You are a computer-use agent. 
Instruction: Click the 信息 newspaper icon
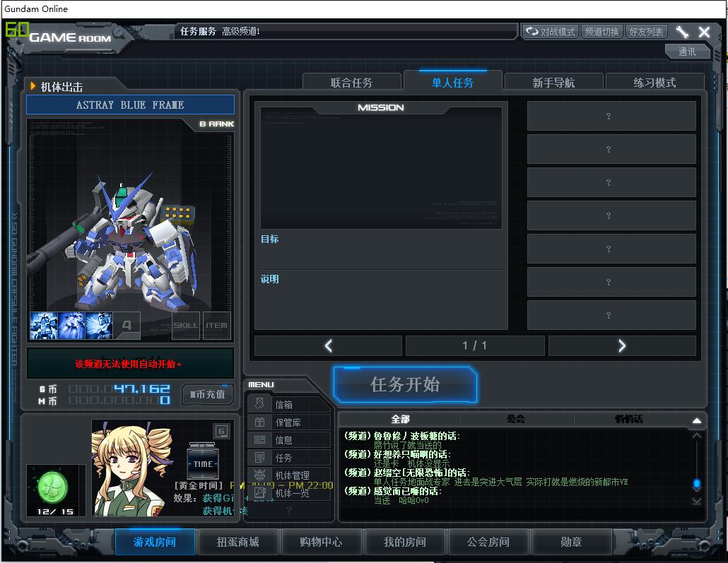coord(259,439)
